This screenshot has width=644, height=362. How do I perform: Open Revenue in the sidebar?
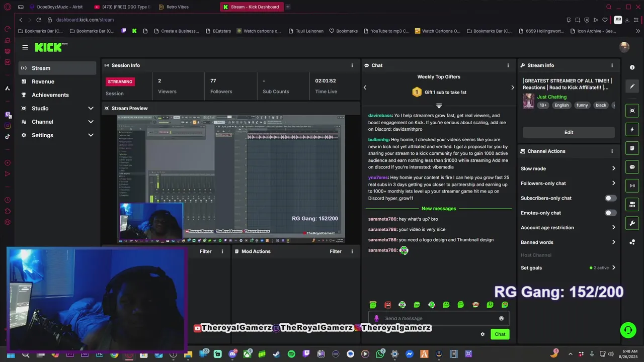pyautogui.click(x=57, y=81)
